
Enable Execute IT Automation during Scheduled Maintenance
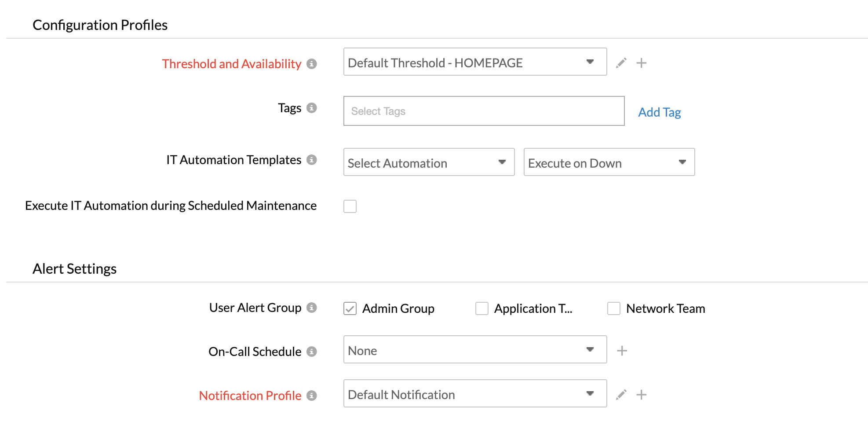click(x=350, y=206)
